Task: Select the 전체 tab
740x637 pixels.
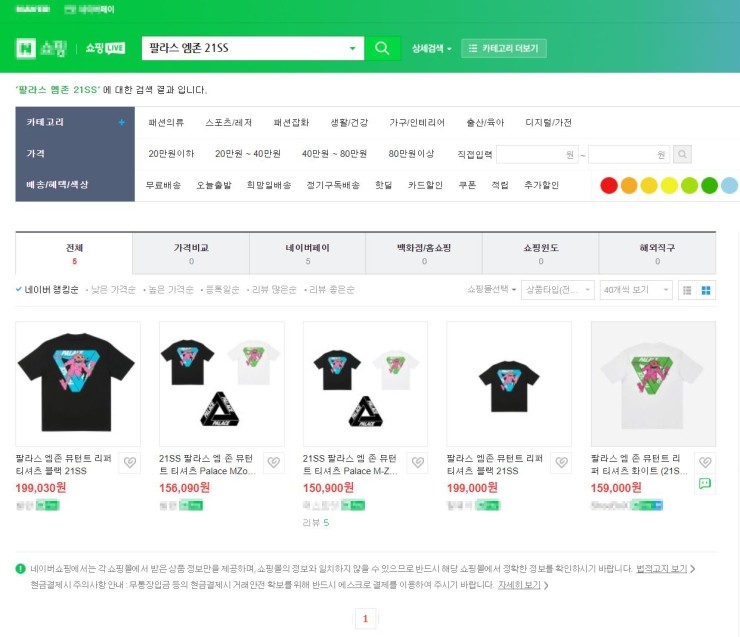Action: pyautogui.click(x=74, y=254)
